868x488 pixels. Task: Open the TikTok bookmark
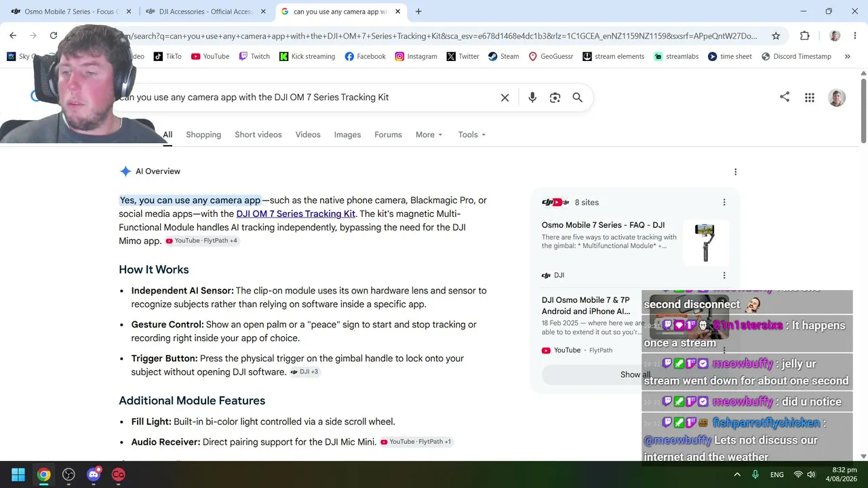click(167, 56)
